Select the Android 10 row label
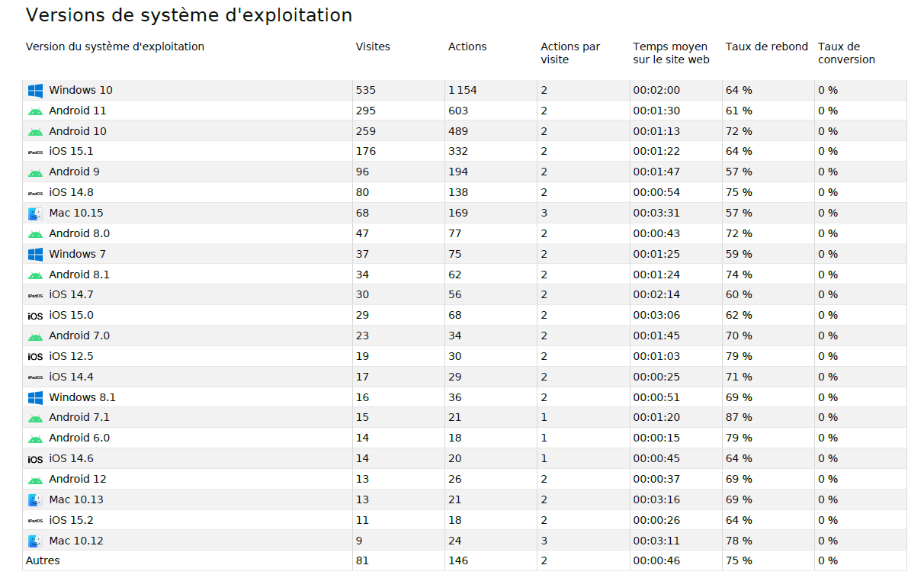This screenshot has height=578, width=924. click(78, 131)
